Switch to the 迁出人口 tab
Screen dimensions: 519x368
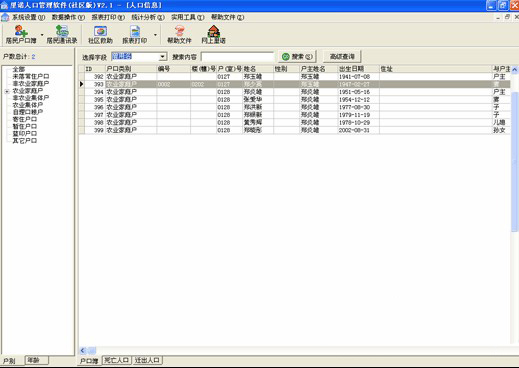[147, 360]
